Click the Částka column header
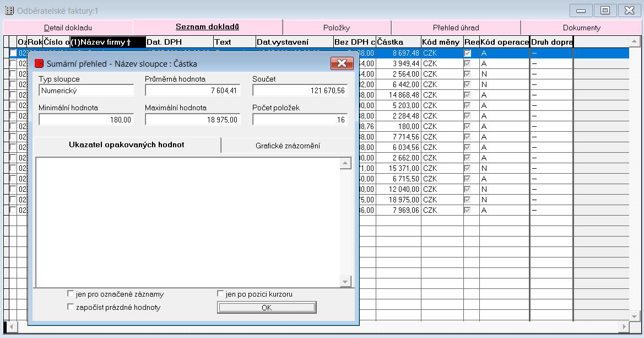The height and width of the screenshot is (338, 644). click(x=398, y=42)
